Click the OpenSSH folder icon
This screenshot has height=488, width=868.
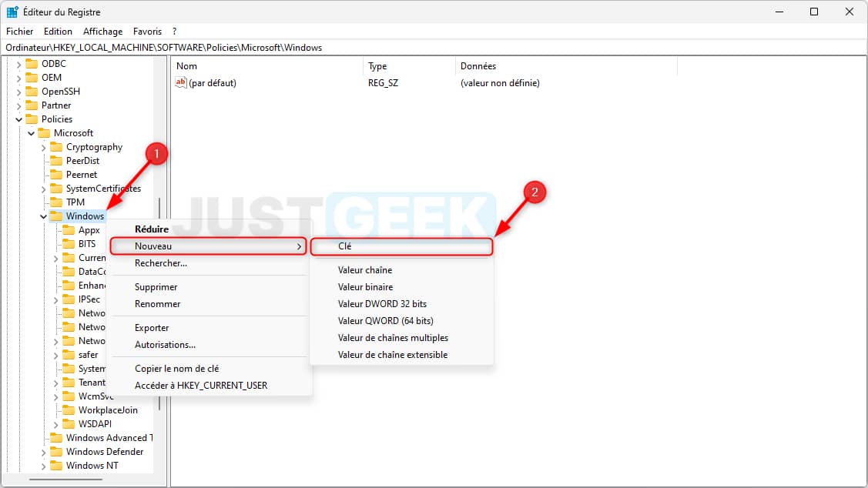(x=32, y=92)
